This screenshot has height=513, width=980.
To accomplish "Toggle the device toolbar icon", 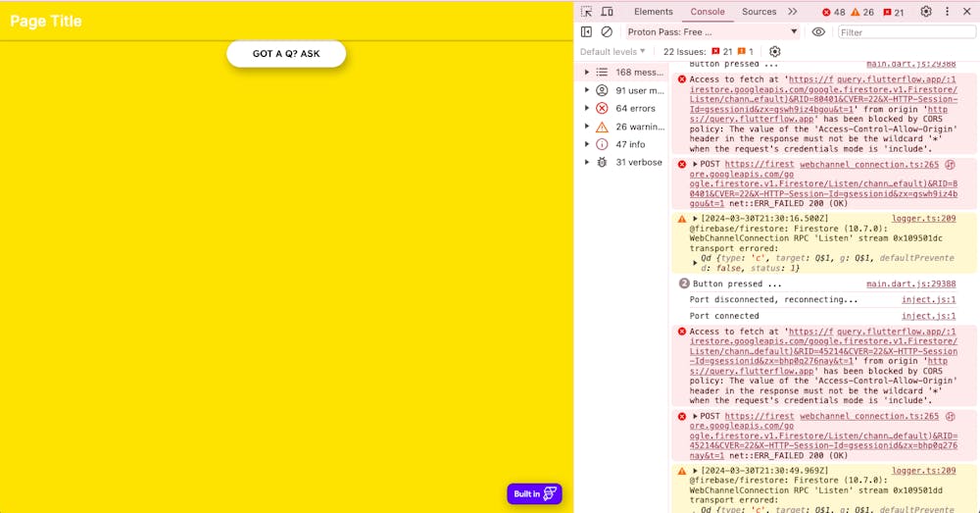I will tap(607, 12).
